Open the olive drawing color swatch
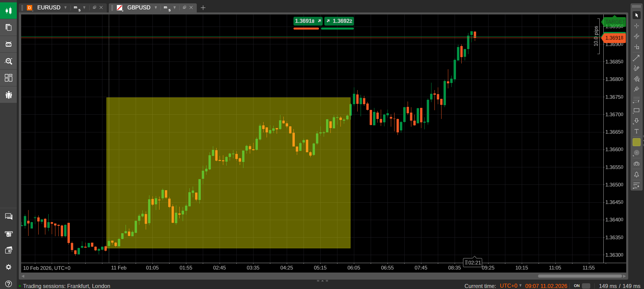The height and width of the screenshot is (289, 644). click(x=636, y=142)
